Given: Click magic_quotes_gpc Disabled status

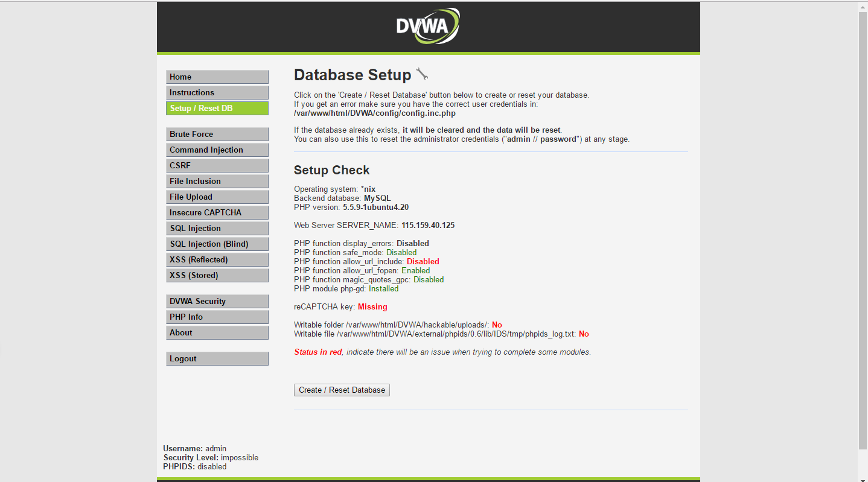Looking at the screenshot, I should (x=429, y=279).
